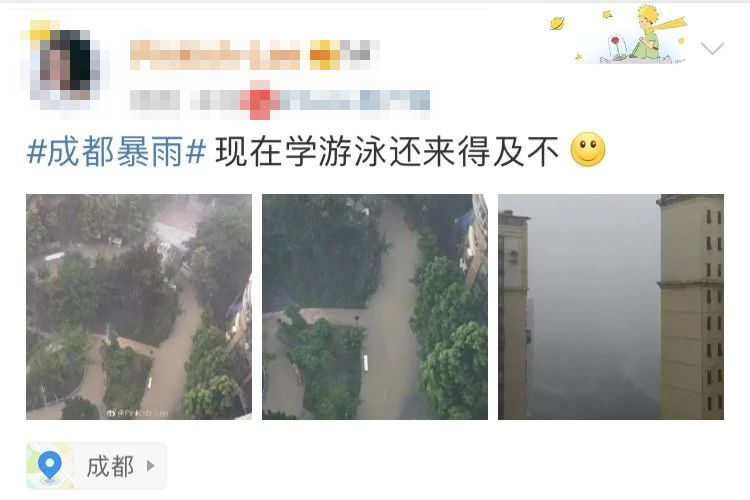The height and width of the screenshot is (500, 750).
Task: Click the blue location pin map icon
Action: click(x=50, y=466)
